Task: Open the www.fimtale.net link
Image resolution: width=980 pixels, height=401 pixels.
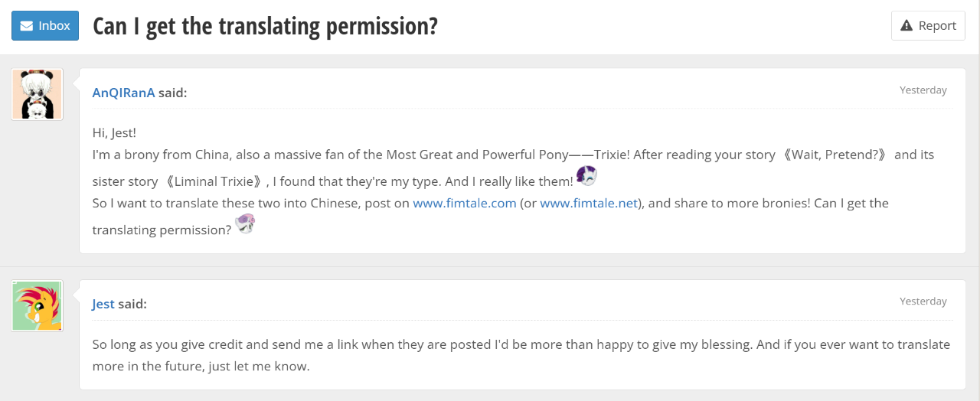Action: click(x=589, y=204)
